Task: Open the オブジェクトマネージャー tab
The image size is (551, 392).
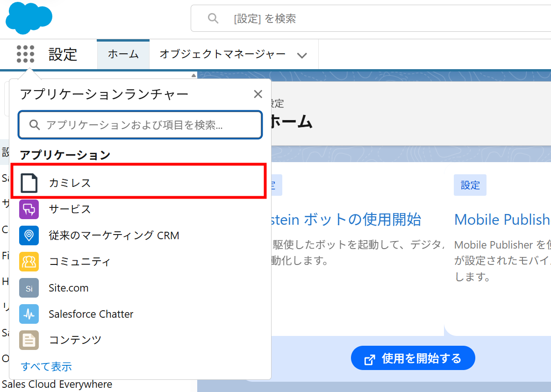Action: pyautogui.click(x=222, y=54)
